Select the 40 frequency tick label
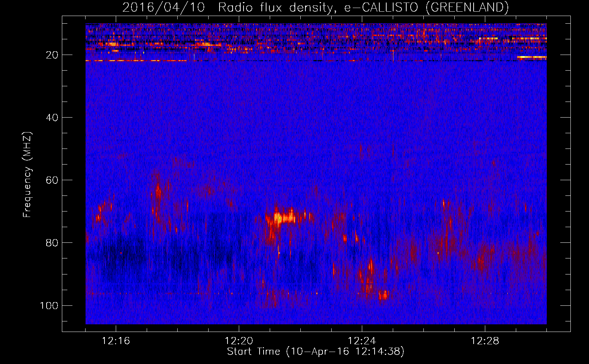This screenshot has height=364, width=589. pos(52,118)
